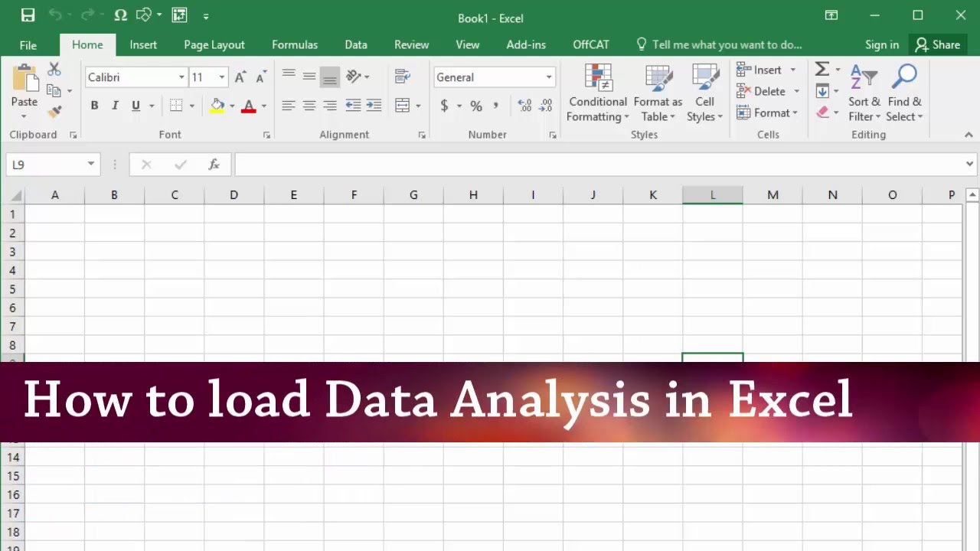Open text Orientation options
This screenshot has width=980, height=551.
coord(353,77)
